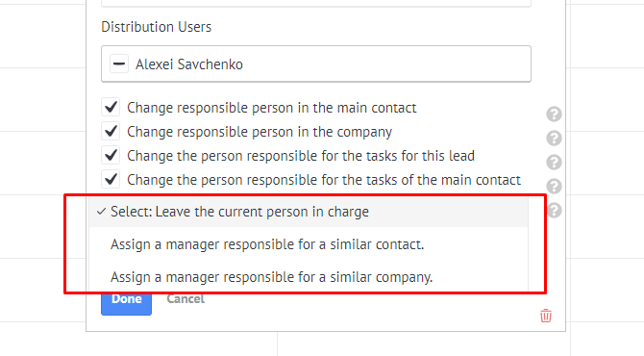
Task: Toggle Change responsible person in the company
Action: [x=111, y=132]
